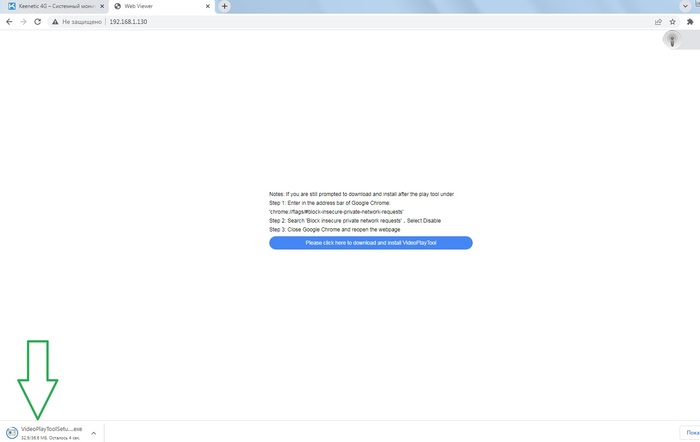Switch to the Keenetic 4G tab
700x442 pixels.
(55, 6)
